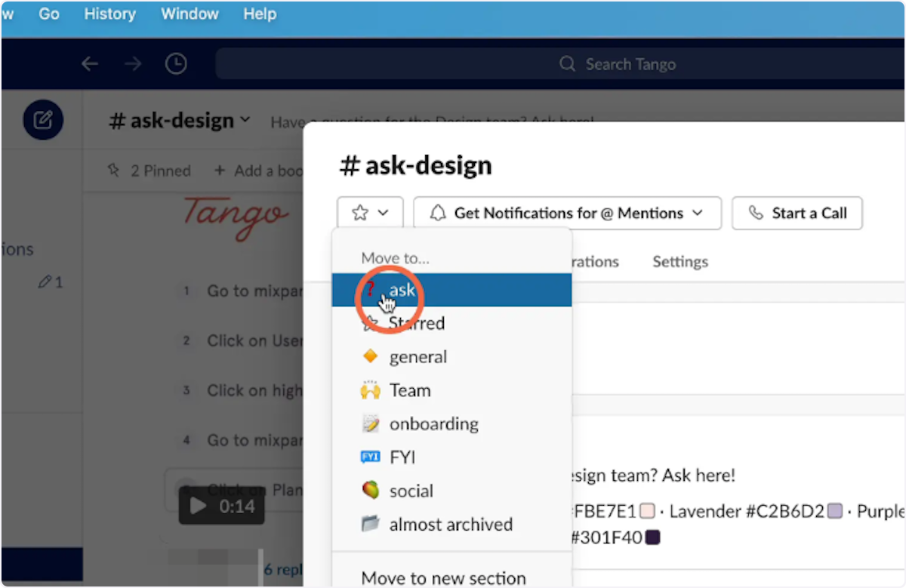906x588 pixels.
Task: Click the bell icon on notifications button
Action: (438, 213)
